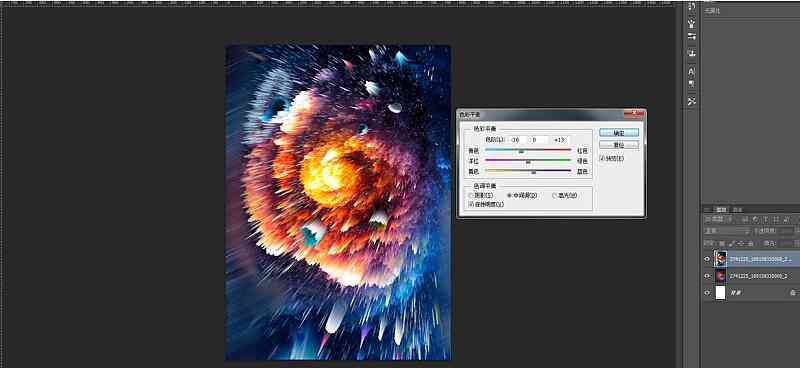Switch to the 图层 Layers tab
Image resolution: width=800 pixels, height=368 pixels.
click(721, 210)
